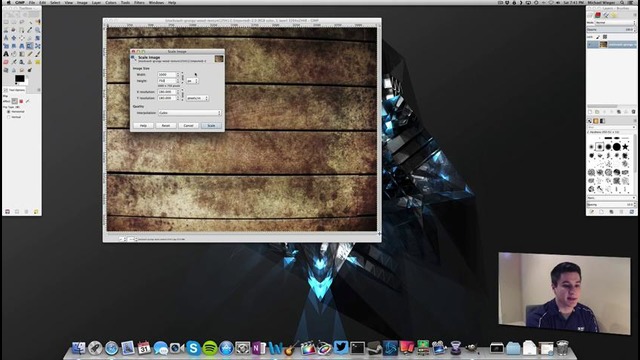The image size is (640, 360).
Task: Click the delete layer trash icon
Action: click(x=633, y=112)
